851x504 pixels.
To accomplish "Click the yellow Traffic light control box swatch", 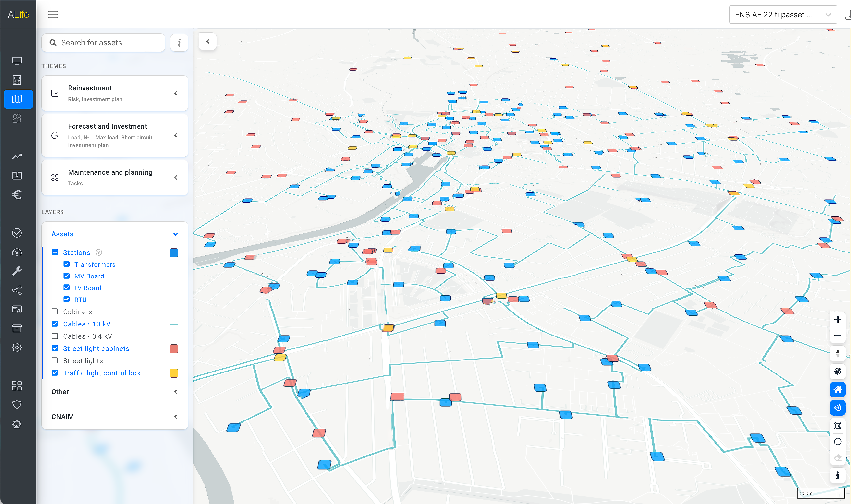I will click(x=174, y=373).
